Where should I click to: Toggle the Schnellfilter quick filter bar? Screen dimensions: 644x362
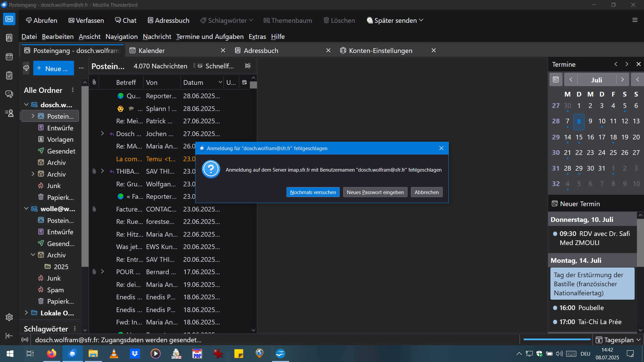coord(216,66)
